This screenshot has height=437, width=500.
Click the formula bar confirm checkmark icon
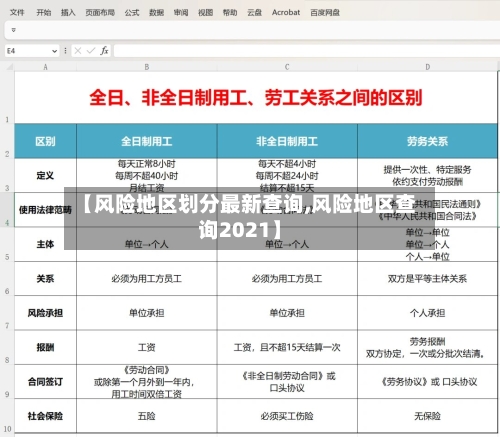[x=91, y=51]
